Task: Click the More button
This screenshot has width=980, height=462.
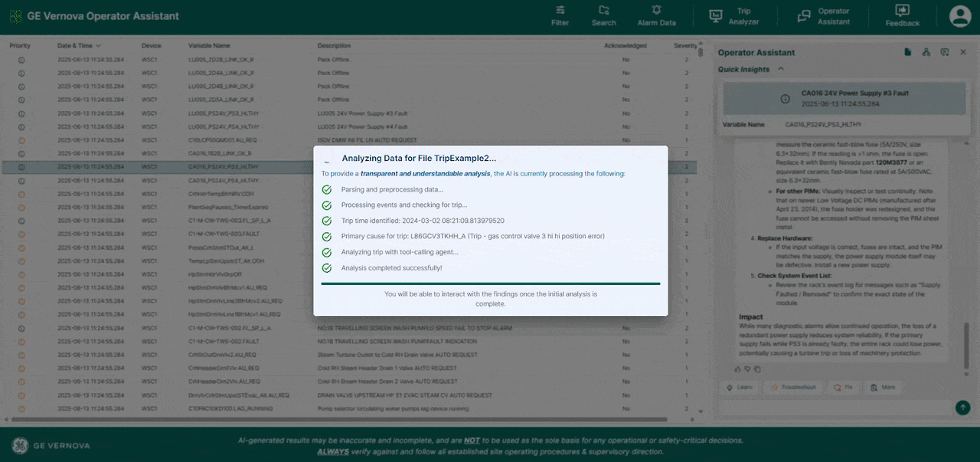Action: click(883, 388)
